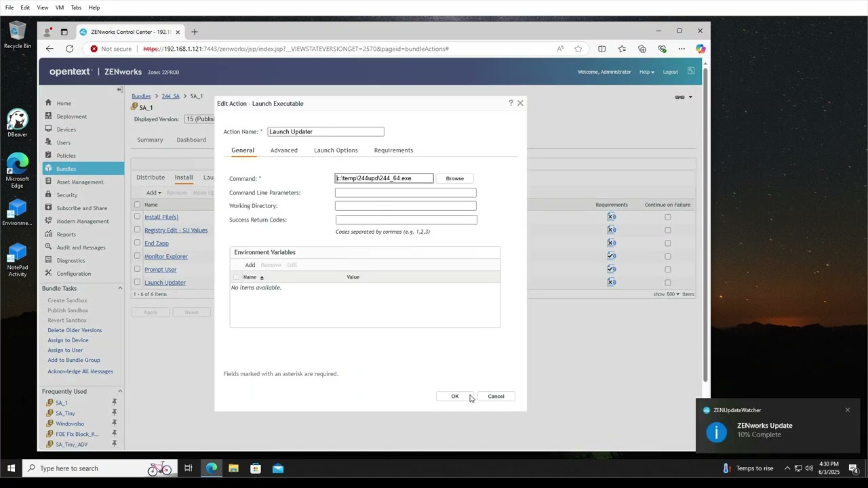Click Cancel in Edit Action dialog
This screenshot has height=488, width=868.
pyautogui.click(x=496, y=396)
